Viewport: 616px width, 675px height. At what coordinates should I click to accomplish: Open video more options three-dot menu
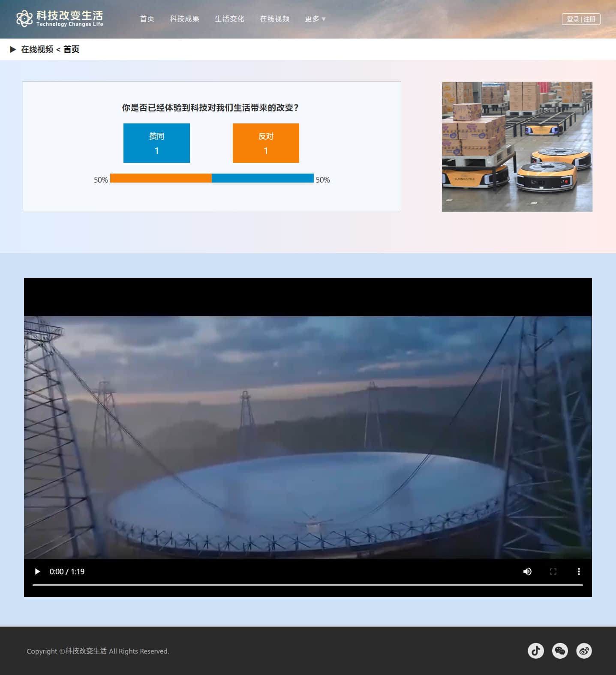579,571
